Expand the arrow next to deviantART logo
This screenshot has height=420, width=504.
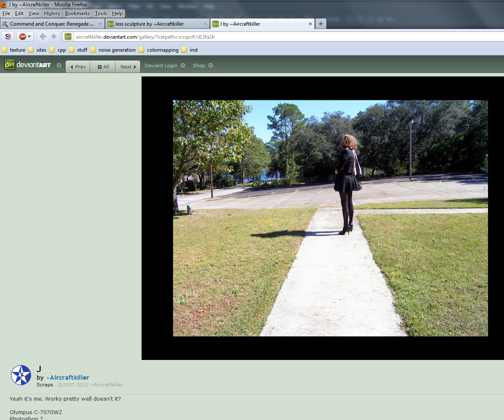click(59, 66)
